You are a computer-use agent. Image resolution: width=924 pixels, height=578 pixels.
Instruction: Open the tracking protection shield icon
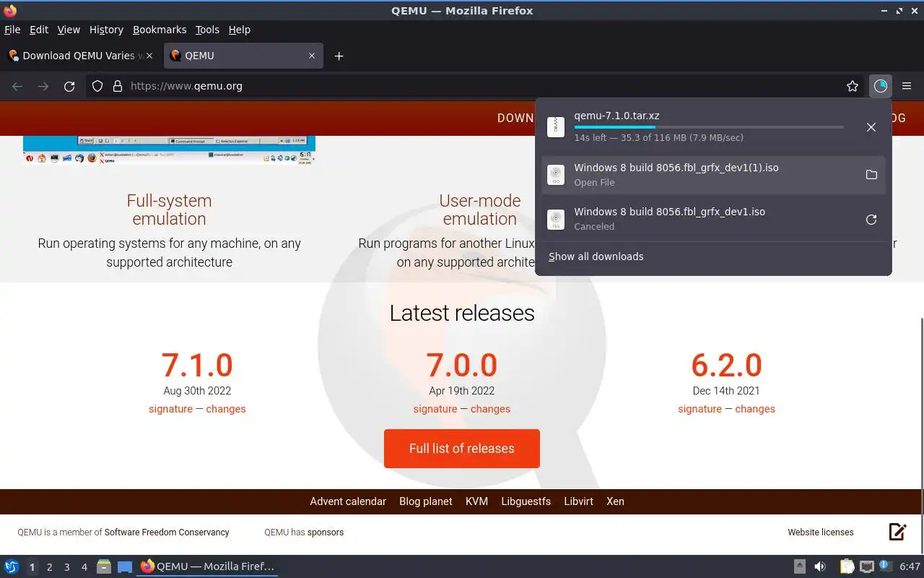pos(97,87)
